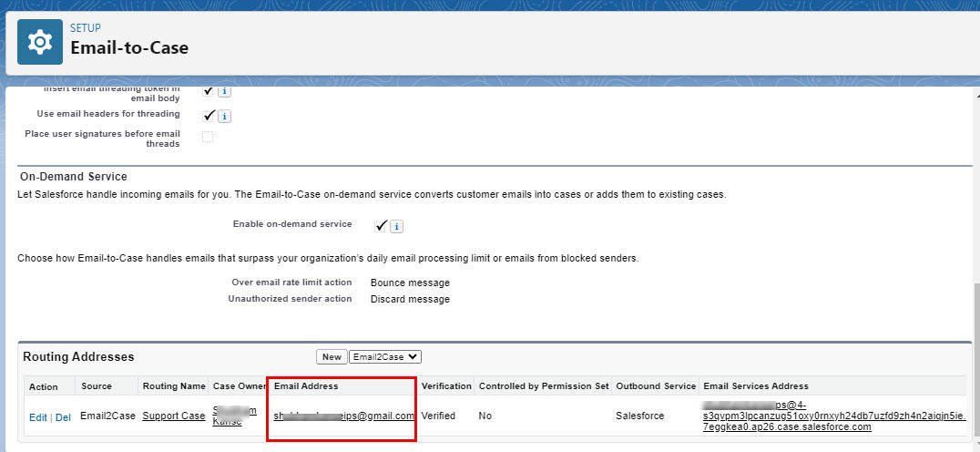The height and width of the screenshot is (452, 980).
Task: Click the Verification column header
Action: (446, 386)
